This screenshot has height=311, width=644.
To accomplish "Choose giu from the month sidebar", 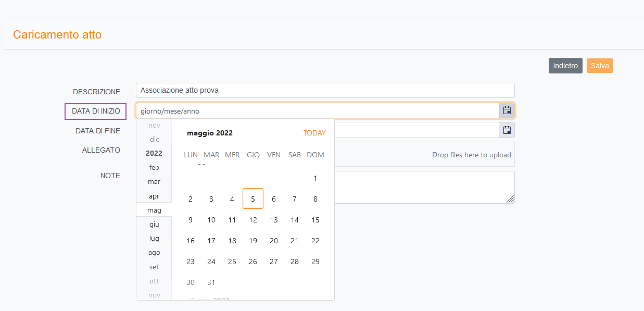I will click(154, 224).
